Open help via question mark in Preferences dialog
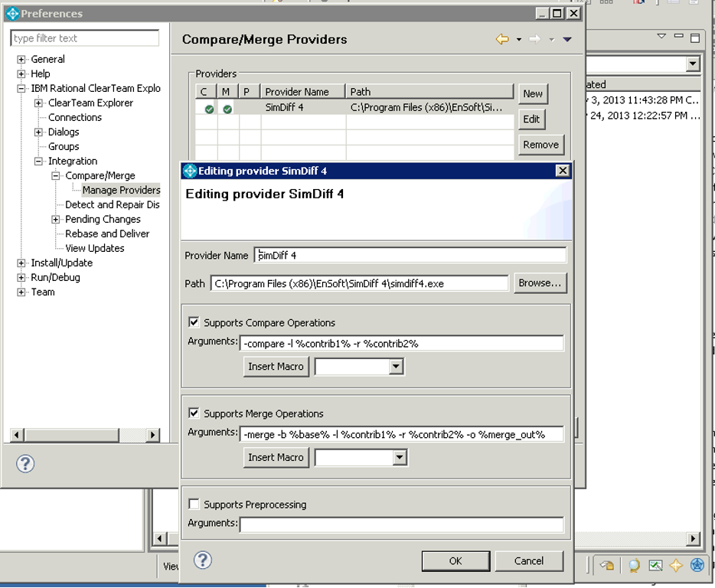715x588 pixels. click(23, 462)
